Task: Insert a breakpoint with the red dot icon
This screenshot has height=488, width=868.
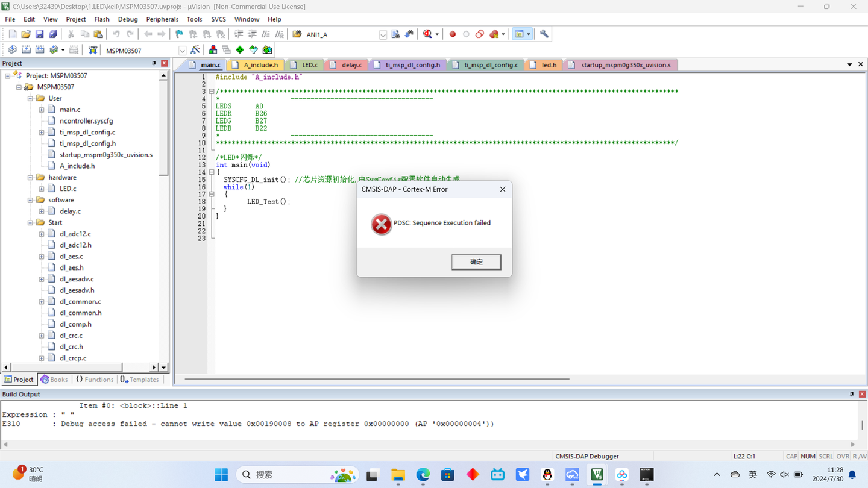Action: tap(453, 34)
